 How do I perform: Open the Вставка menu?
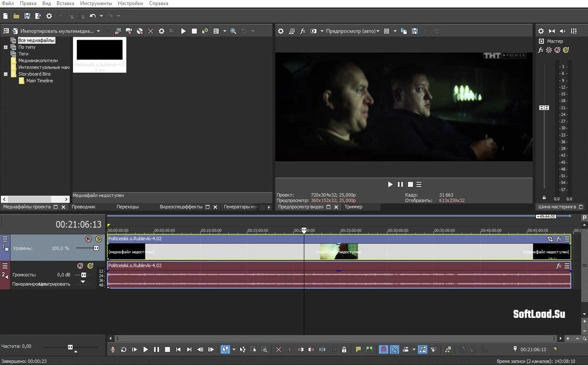66,3
